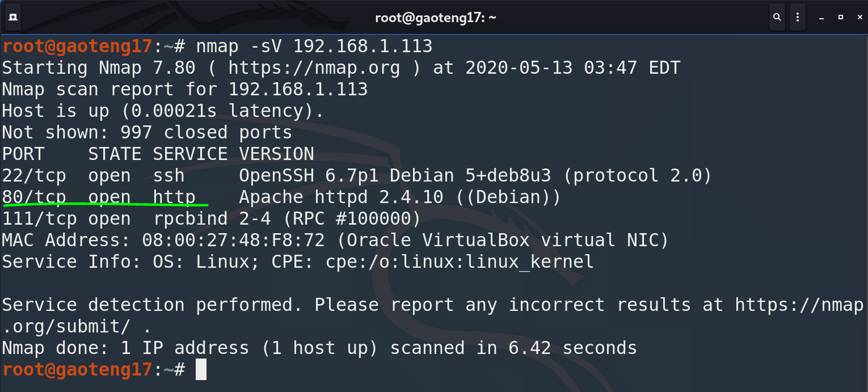The image size is (868, 392).
Task: Open the three-dot terminal menu
Action: 798,18
